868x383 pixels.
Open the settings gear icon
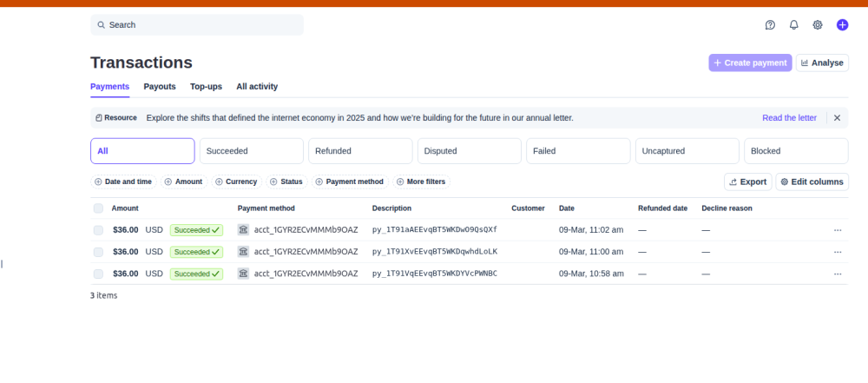point(818,25)
